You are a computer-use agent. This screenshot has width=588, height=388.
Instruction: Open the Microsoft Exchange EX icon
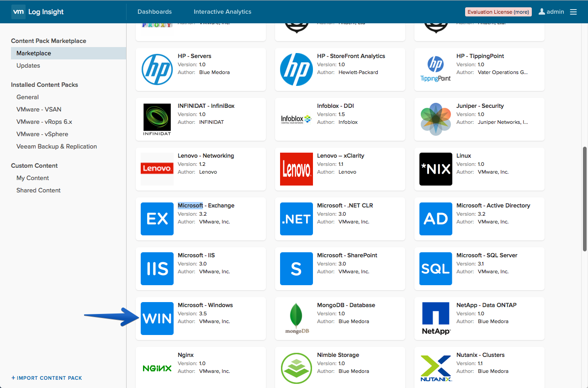click(x=157, y=219)
